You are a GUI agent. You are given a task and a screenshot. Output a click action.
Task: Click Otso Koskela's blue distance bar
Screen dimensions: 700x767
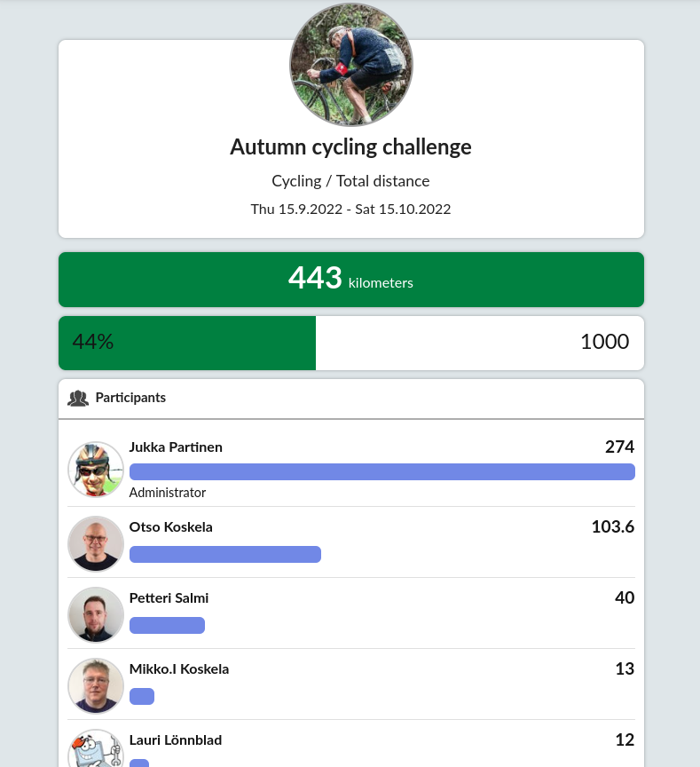[225, 554]
